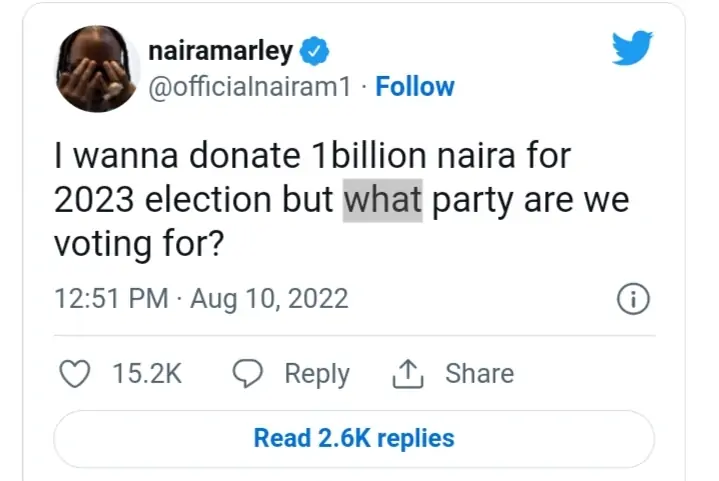Click the blue verified badge

click(x=315, y=50)
